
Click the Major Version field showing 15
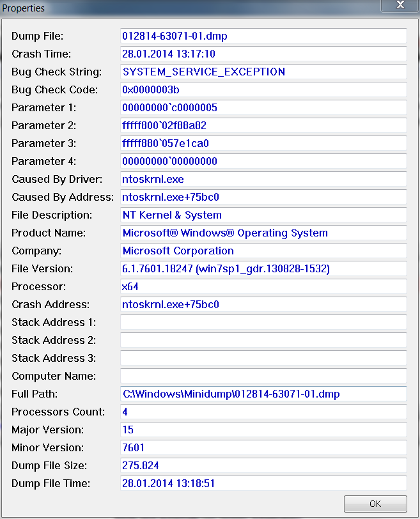263,429
